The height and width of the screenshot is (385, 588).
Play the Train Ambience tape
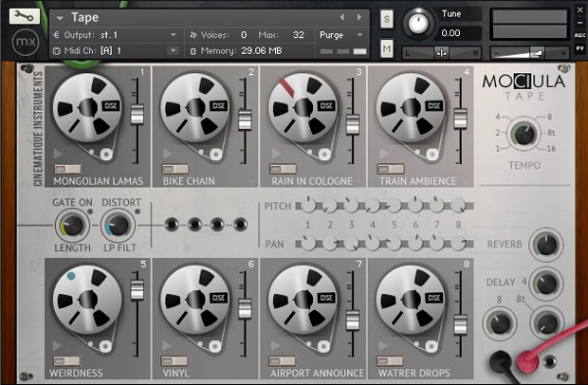tap(384, 154)
